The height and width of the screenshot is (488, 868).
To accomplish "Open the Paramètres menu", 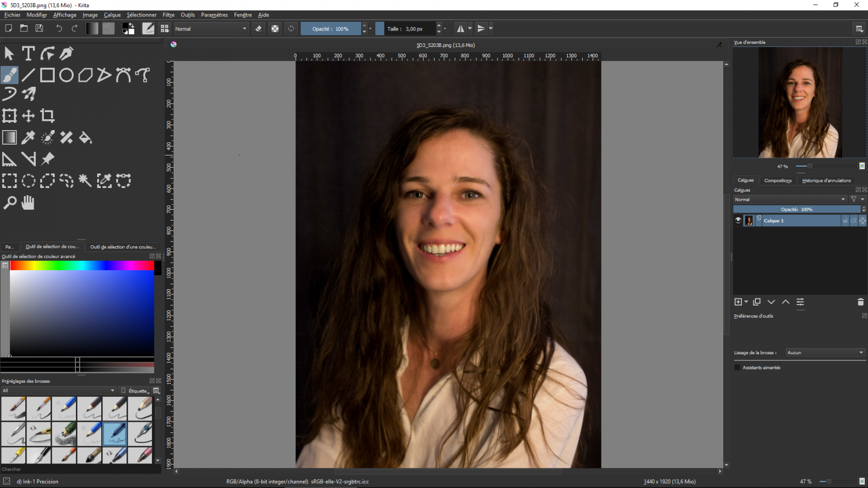I will click(x=214, y=15).
